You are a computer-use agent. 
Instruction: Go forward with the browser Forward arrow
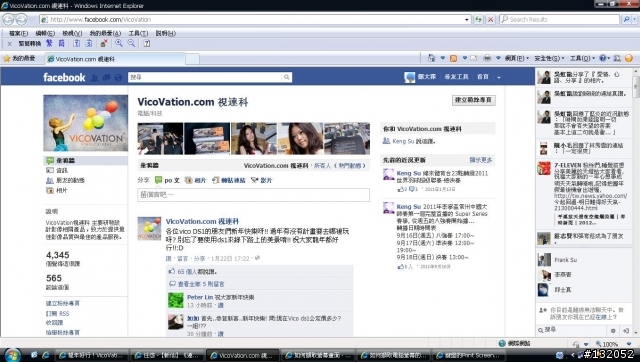click(22, 19)
